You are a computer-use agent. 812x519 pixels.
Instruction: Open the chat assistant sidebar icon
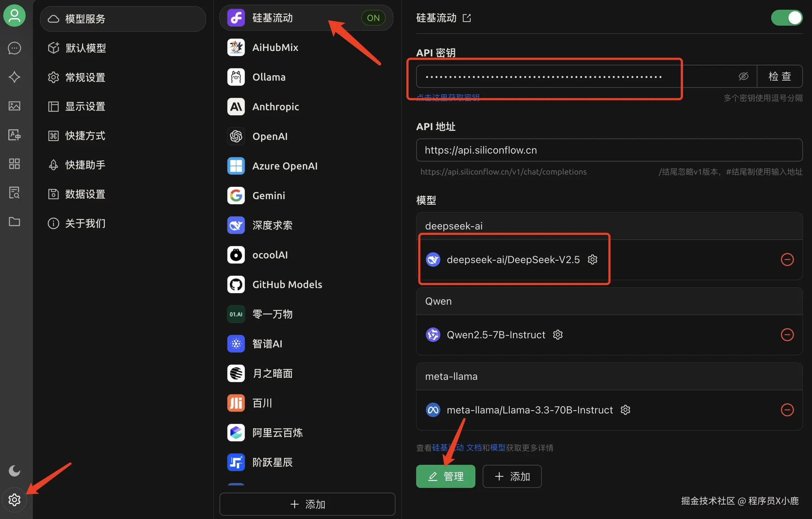[14, 48]
